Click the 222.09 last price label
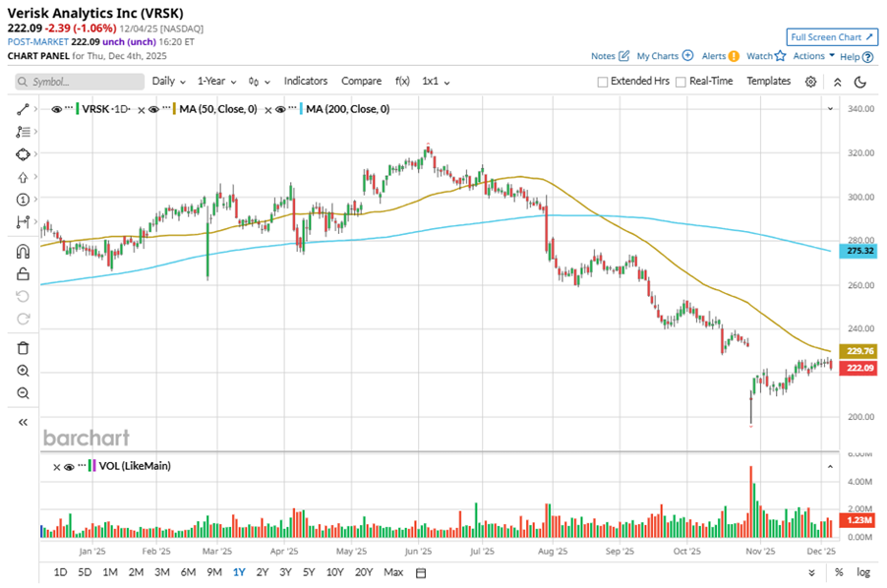Viewport: 887px width, 588px height. tap(858, 368)
